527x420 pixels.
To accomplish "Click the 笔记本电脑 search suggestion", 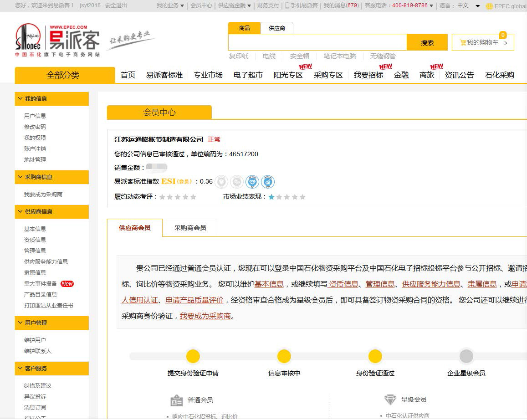I will 339,56.
